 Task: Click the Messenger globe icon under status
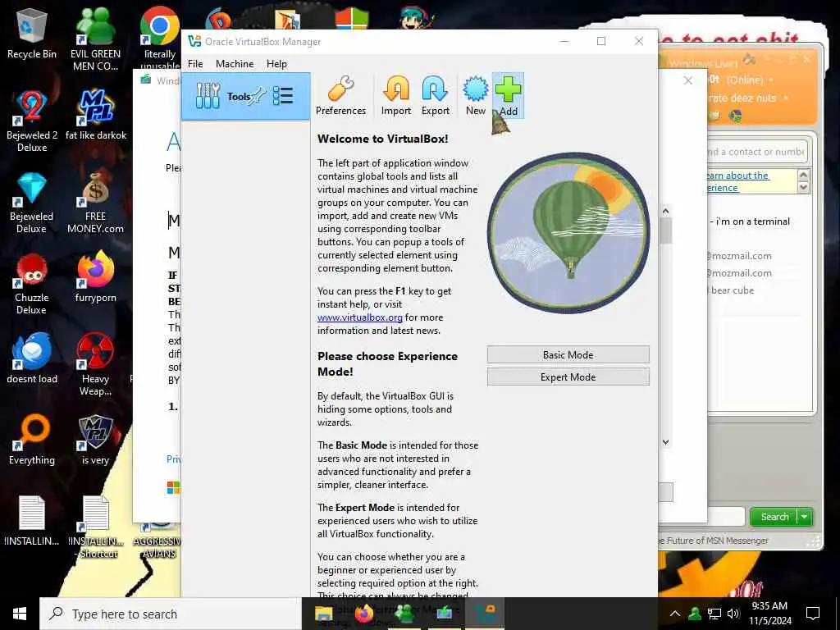pos(736,116)
